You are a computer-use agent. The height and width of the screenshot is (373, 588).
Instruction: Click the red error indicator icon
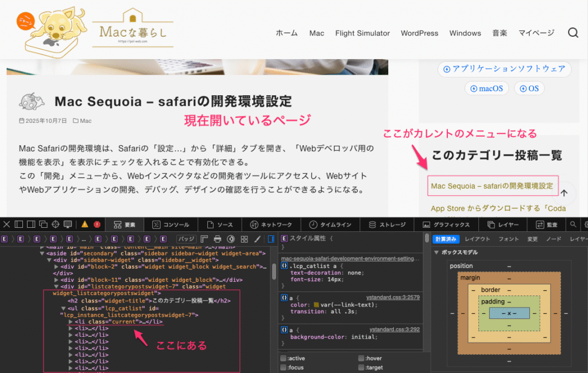pos(97,224)
